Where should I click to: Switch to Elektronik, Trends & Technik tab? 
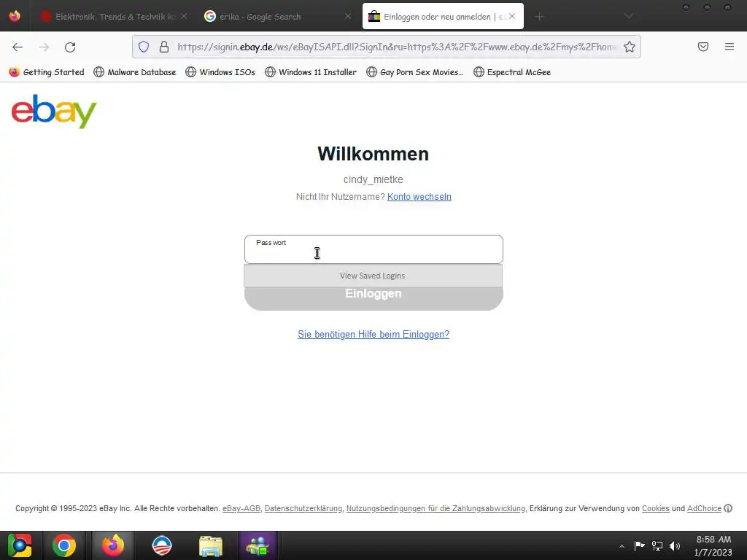tap(115, 16)
